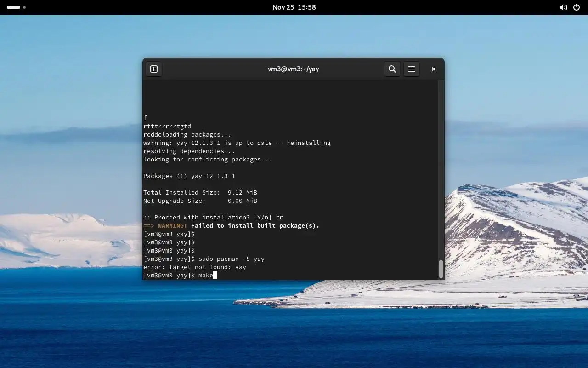Click the 'Packages (1) yay-12.1.3-1' line

tap(189, 176)
